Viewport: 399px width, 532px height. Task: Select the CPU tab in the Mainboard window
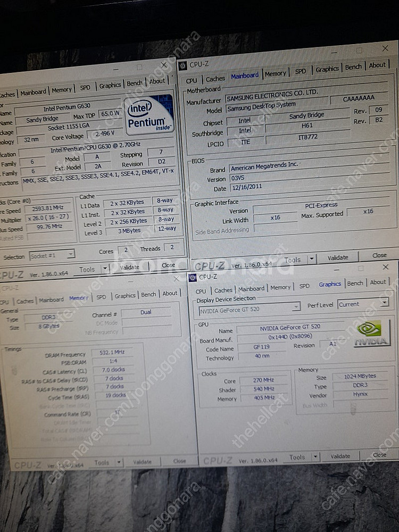point(192,81)
